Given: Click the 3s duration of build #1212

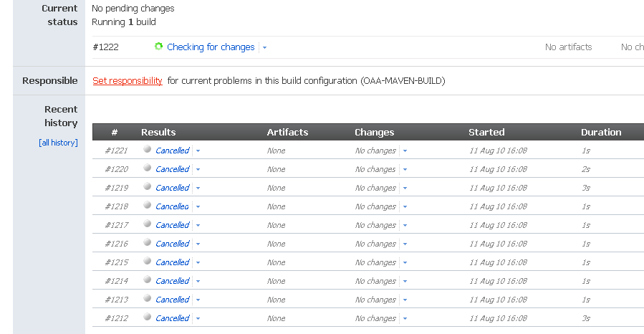Looking at the screenshot, I should coord(586,318).
